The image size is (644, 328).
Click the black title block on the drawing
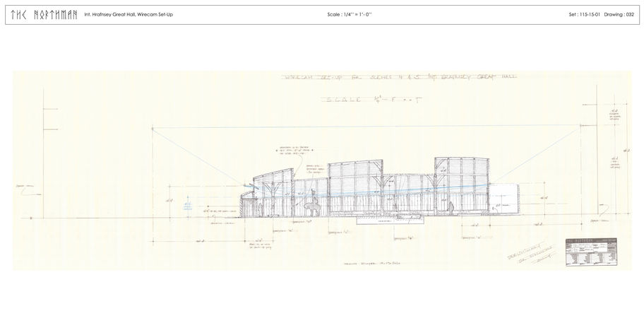tap(591, 252)
